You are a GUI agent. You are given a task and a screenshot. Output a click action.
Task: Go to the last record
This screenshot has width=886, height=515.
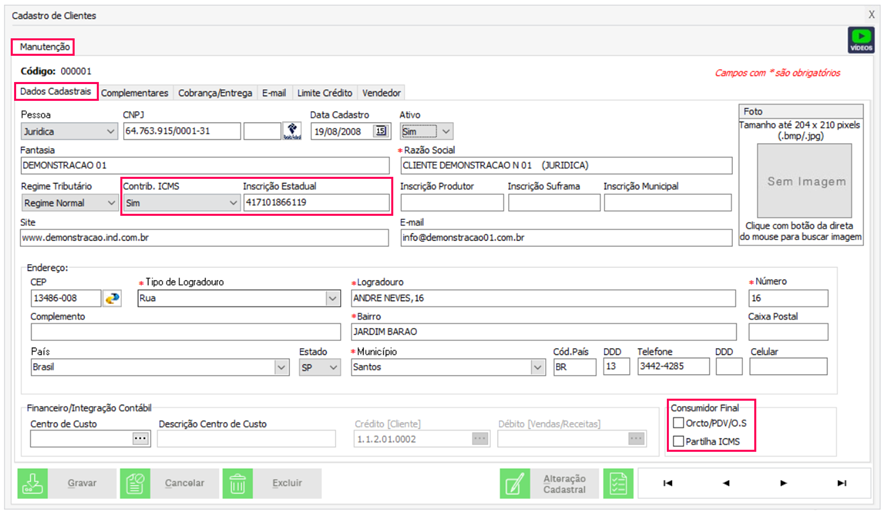tap(842, 484)
